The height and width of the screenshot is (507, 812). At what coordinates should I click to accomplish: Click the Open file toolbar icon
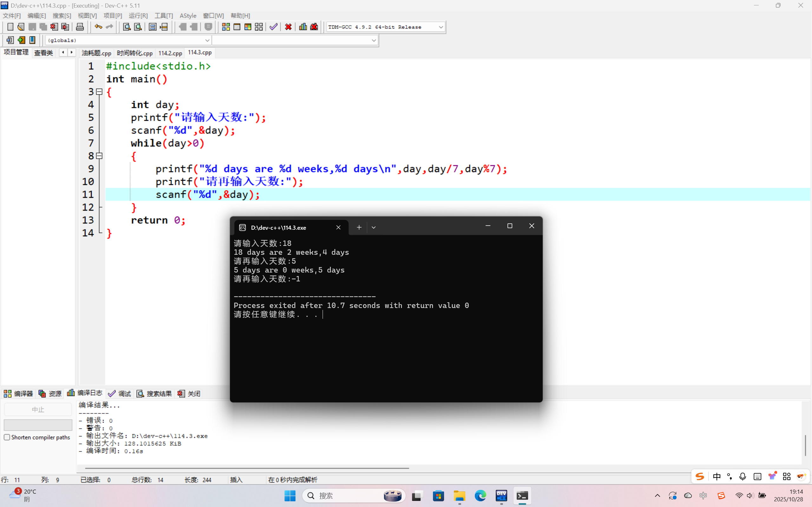pos(21,27)
